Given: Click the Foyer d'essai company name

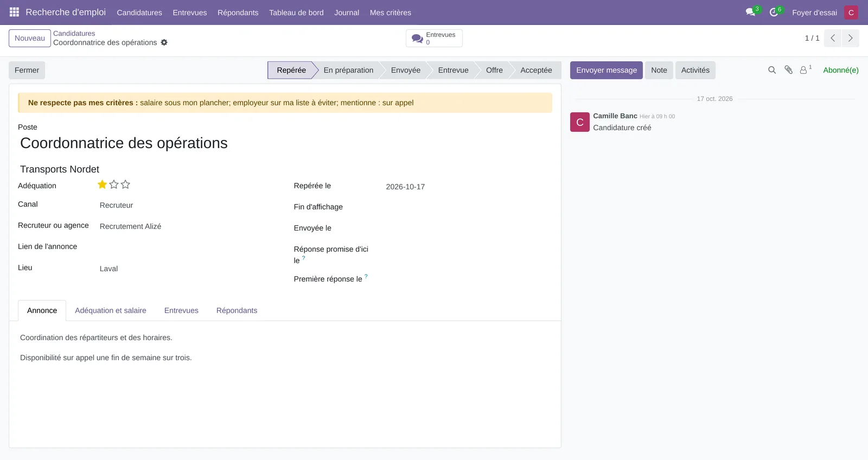Looking at the screenshot, I should 814,12.
